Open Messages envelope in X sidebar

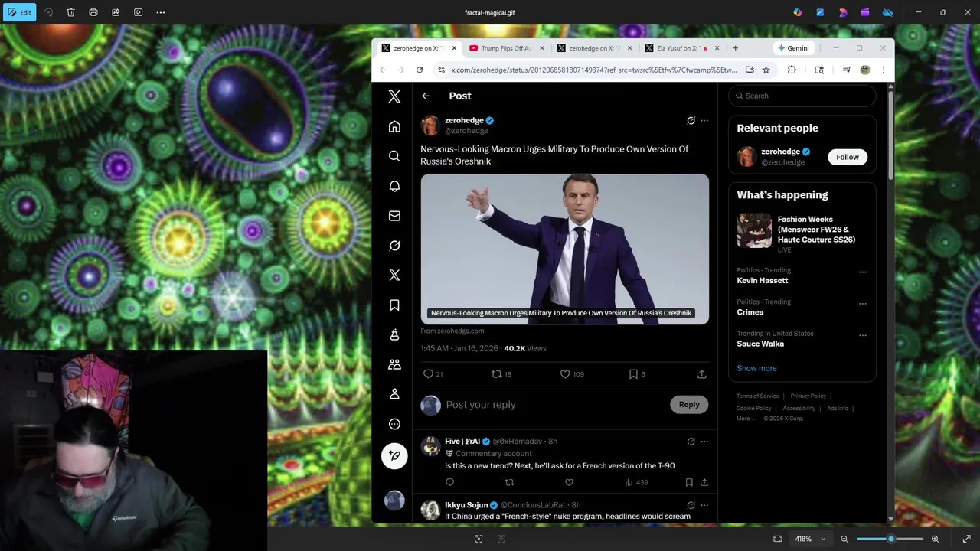[x=394, y=216]
